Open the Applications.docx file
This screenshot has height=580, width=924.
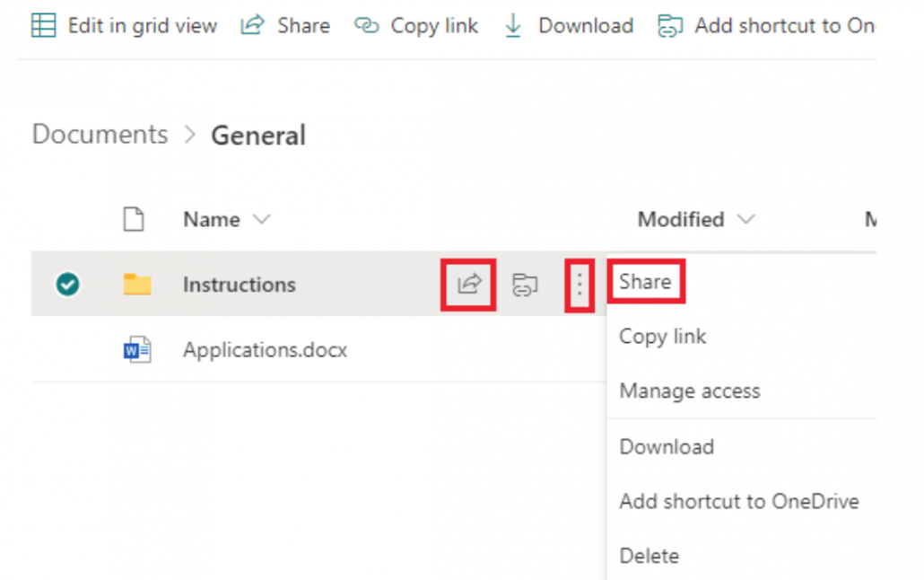pyautogui.click(x=265, y=349)
